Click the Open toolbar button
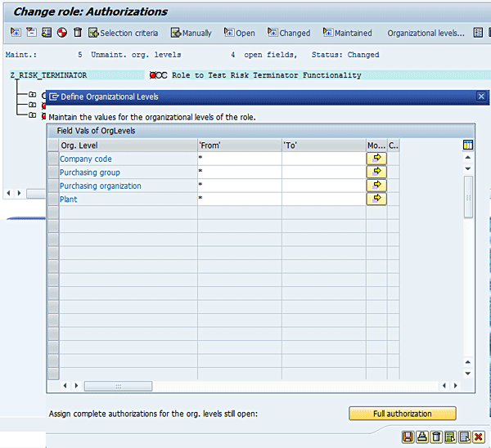This screenshot has height=448, width=491. click(240, 33)
